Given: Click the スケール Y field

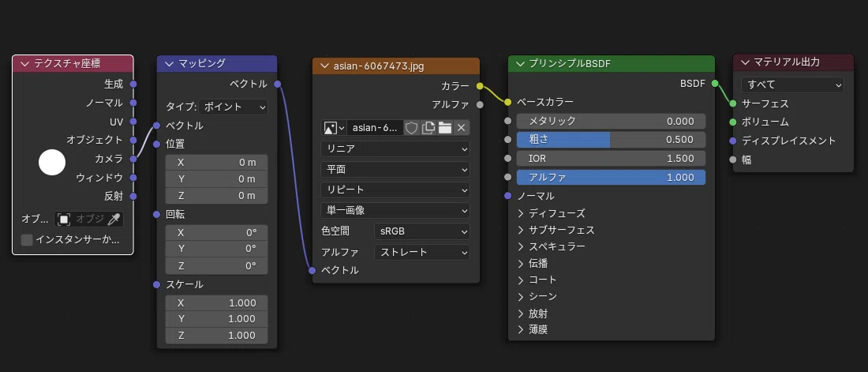Looking at the screenshot, I should coord(216,319).
